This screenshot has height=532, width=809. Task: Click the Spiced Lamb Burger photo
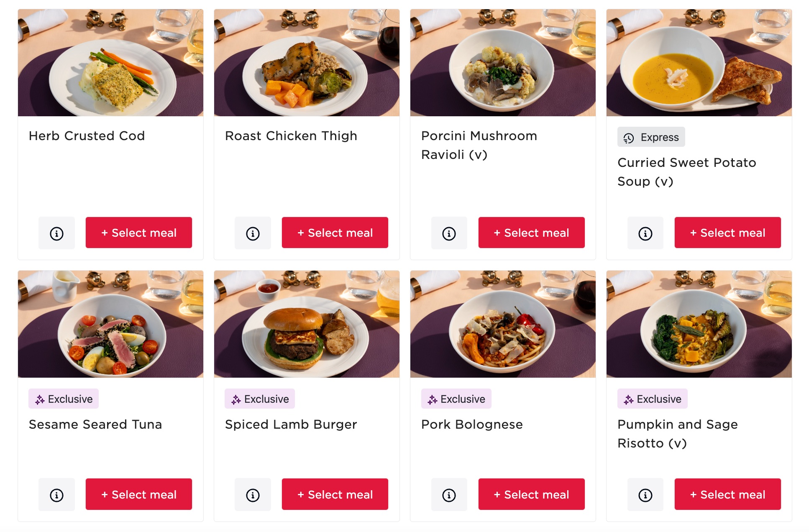307,325
